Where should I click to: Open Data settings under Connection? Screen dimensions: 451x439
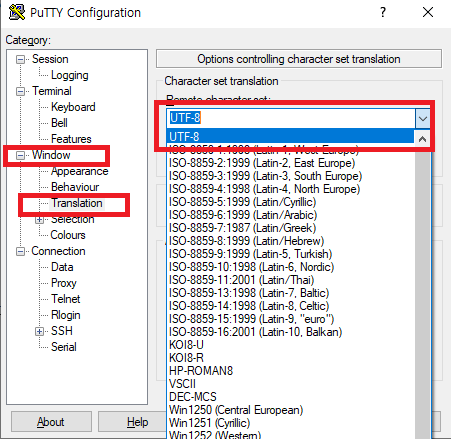pos(62,267)
